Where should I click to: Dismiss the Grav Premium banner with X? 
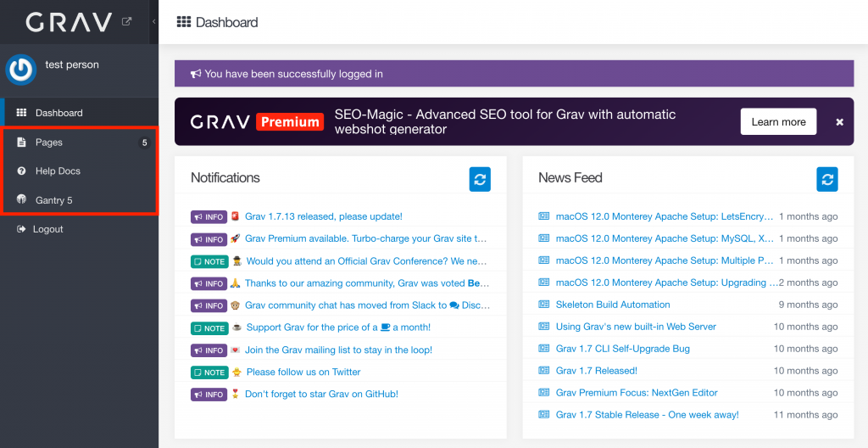point(840,122)
